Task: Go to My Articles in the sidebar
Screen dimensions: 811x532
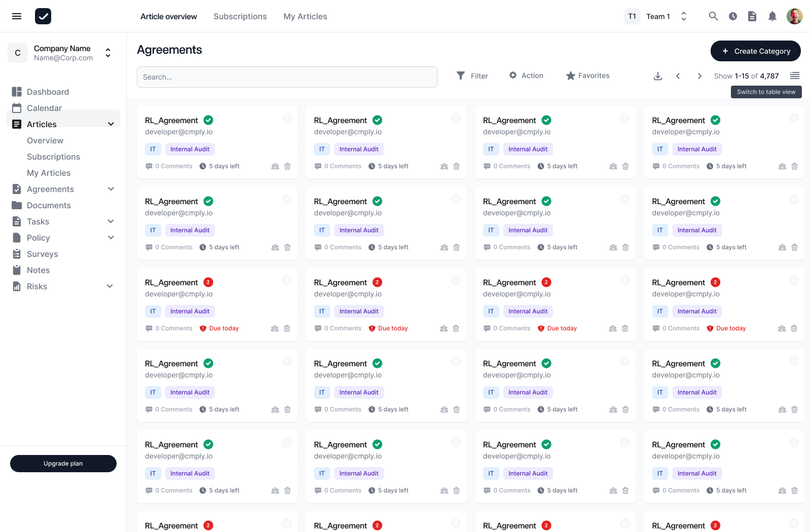Action: [x=49, y=173]
